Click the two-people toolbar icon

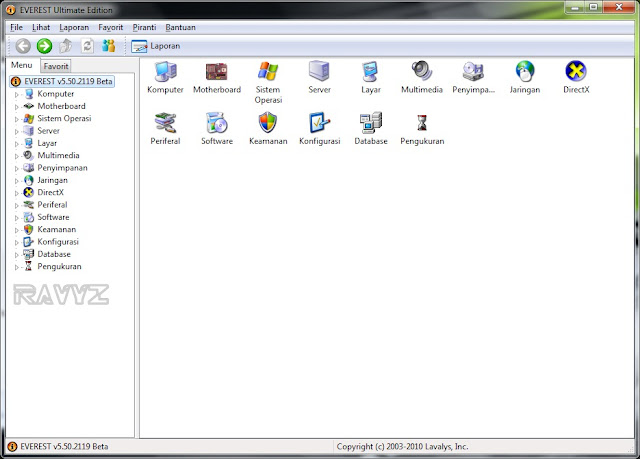[108, 46]
